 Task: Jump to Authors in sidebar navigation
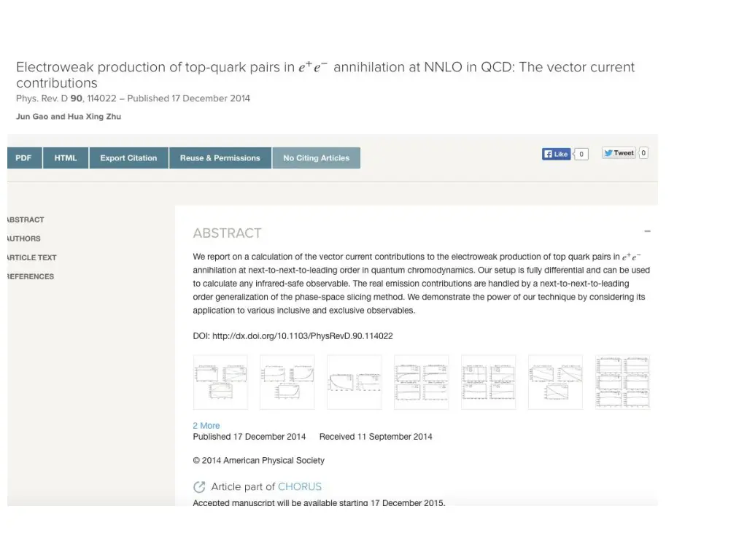(24, 238)
